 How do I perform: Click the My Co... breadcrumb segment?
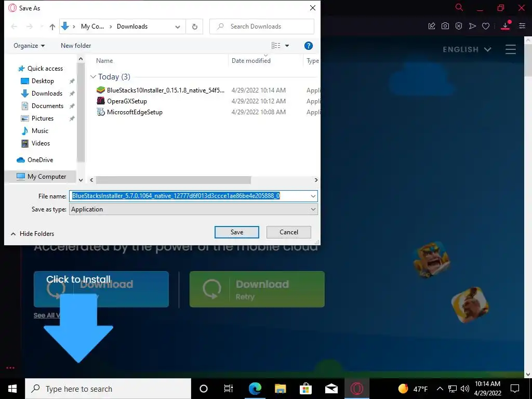pyautogui.click(x=92, y=26)
